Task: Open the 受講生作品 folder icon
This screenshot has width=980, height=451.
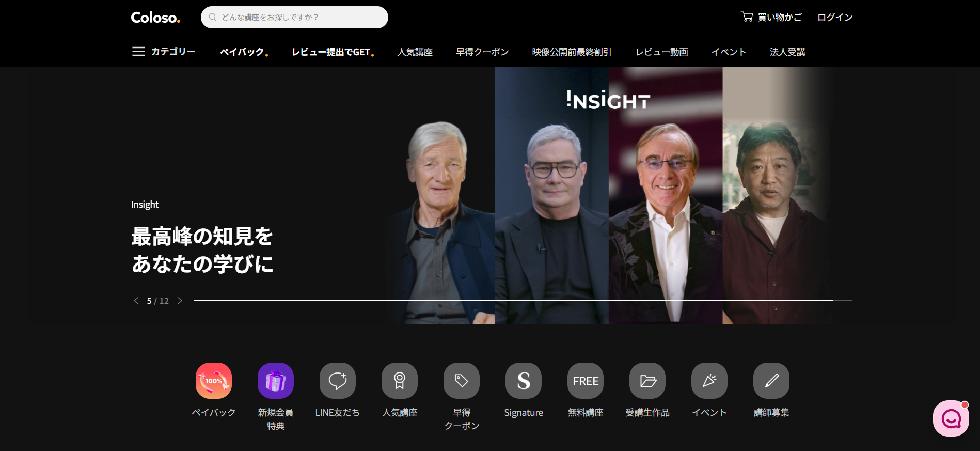Action: point(647,381)
